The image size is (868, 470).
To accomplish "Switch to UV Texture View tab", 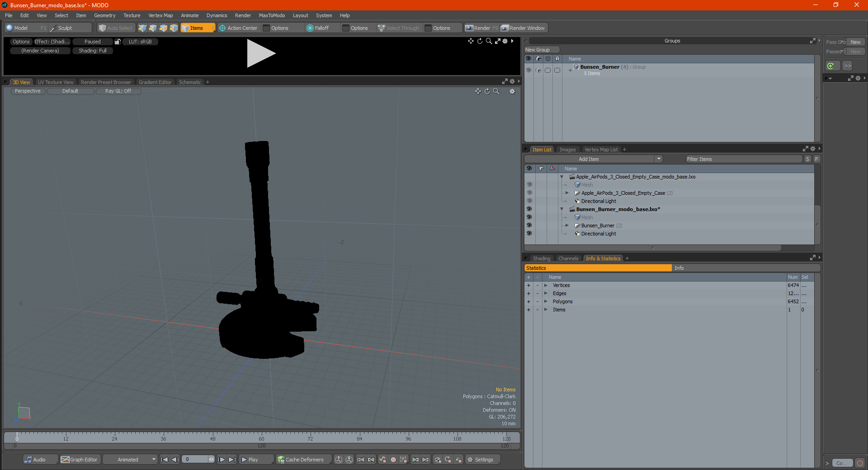I will tap(56, 82).
